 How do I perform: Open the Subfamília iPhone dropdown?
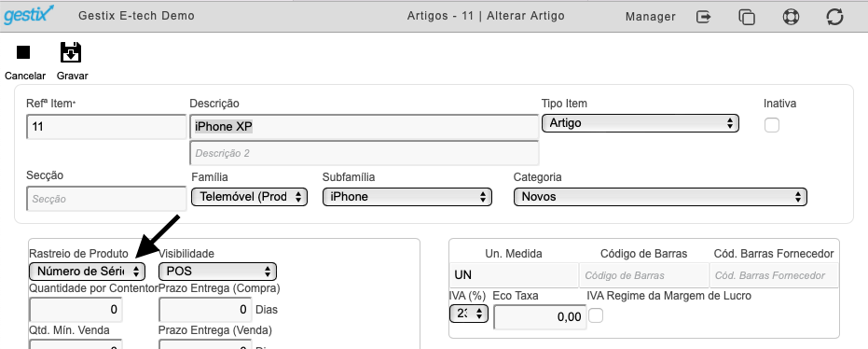point(406,197)
